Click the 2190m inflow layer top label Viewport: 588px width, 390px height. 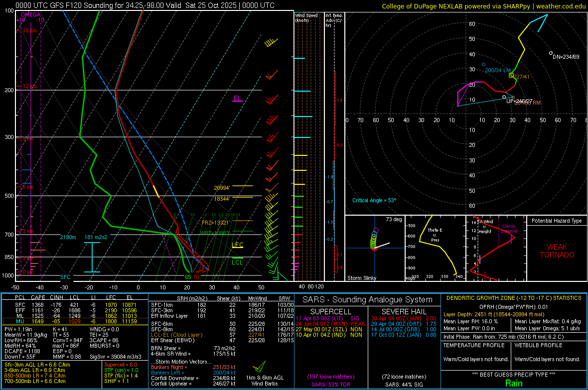(68, 237)
